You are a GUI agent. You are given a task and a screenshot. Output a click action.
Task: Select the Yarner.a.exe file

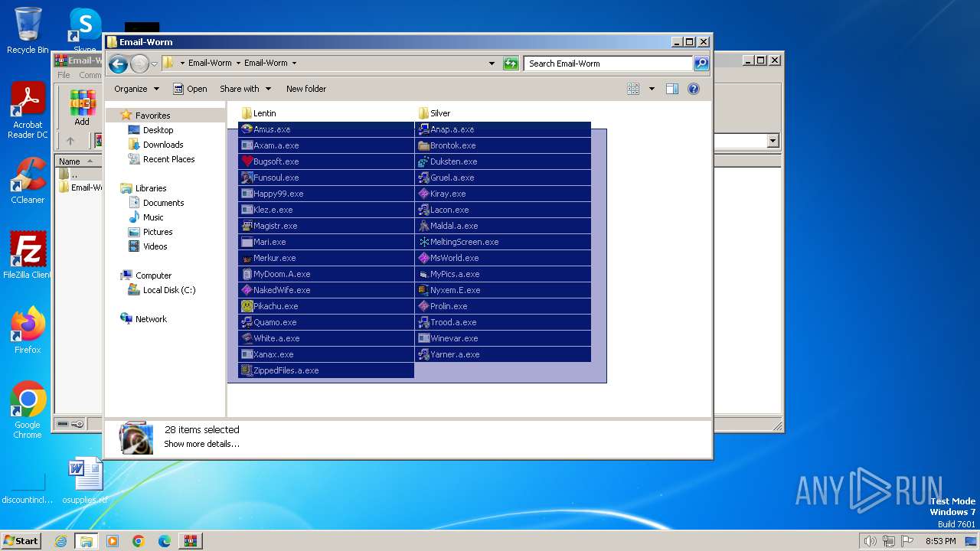click(x=503, y=354)
